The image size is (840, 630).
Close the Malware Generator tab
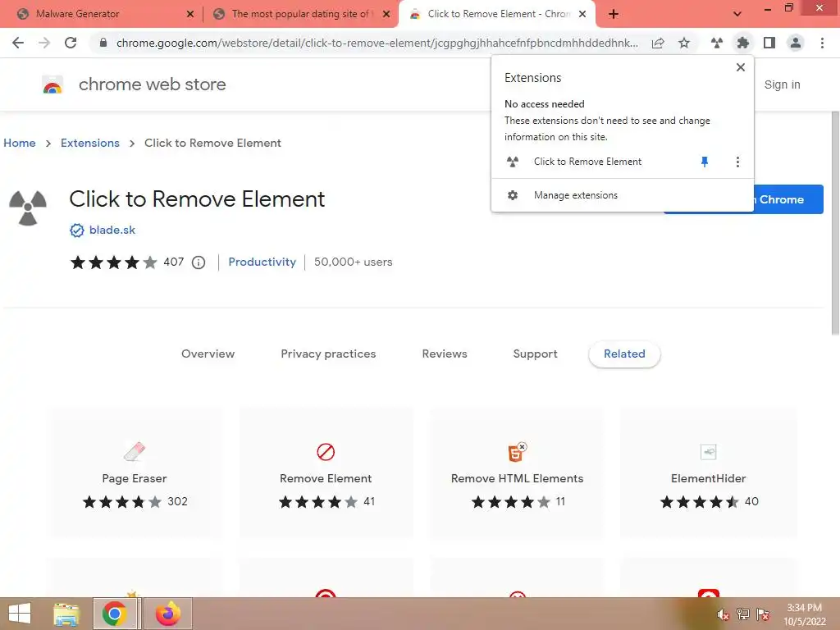(x=189, y=14)
